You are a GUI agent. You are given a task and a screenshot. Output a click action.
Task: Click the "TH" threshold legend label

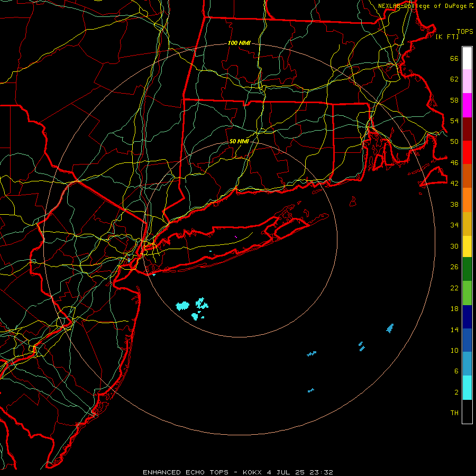[x=454, y=413]
